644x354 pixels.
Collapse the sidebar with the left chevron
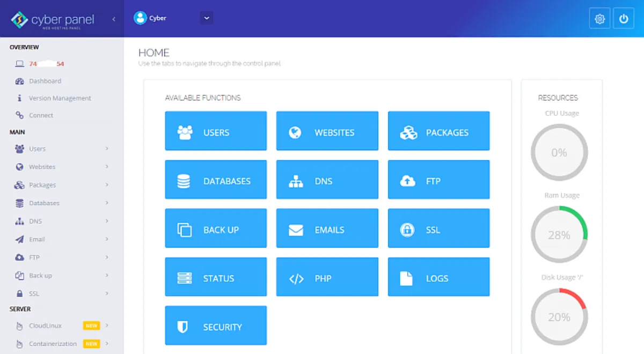tap(113, 18)
